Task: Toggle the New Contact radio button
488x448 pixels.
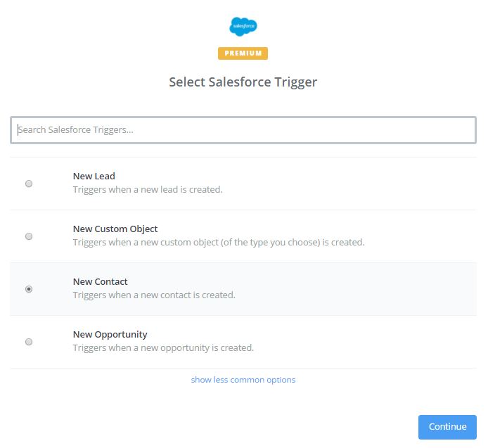Action: click(29, 289)
